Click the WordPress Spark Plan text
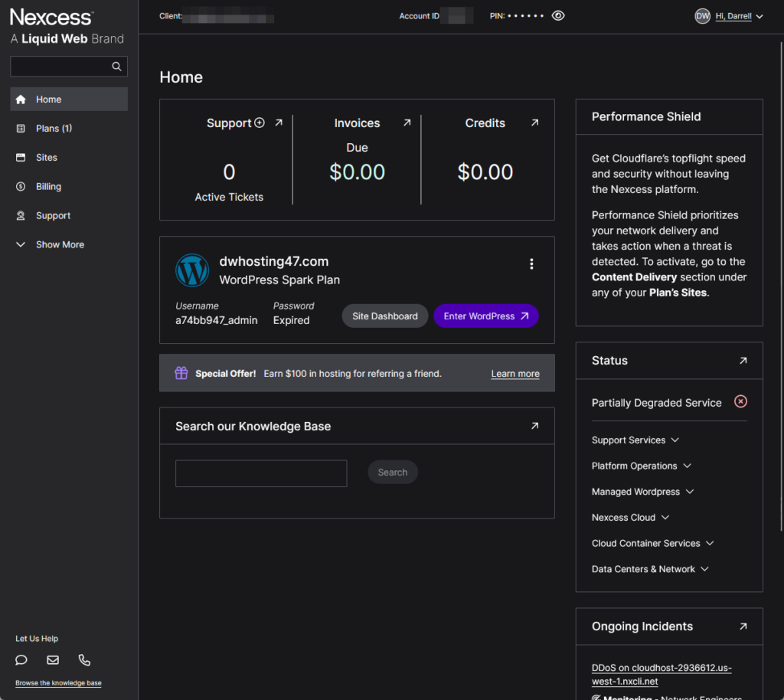This screenshot has height=700, width=784. click(279, 280)
